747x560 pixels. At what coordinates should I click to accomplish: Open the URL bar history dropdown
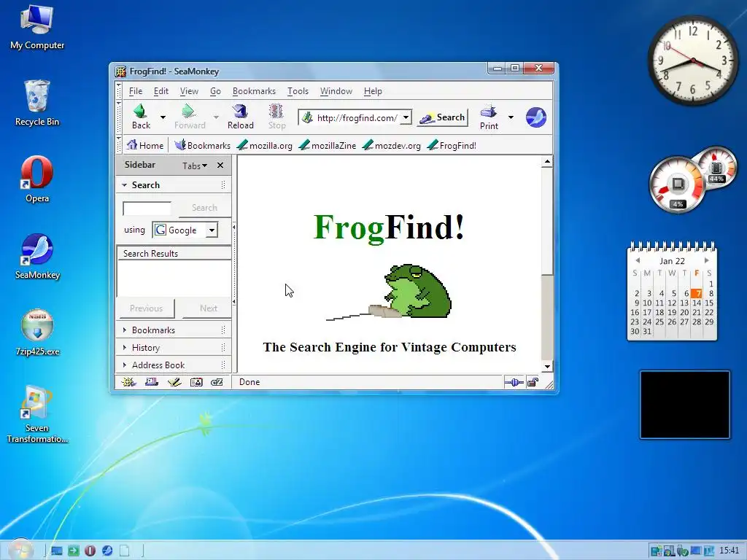click(x=406, y=117)
